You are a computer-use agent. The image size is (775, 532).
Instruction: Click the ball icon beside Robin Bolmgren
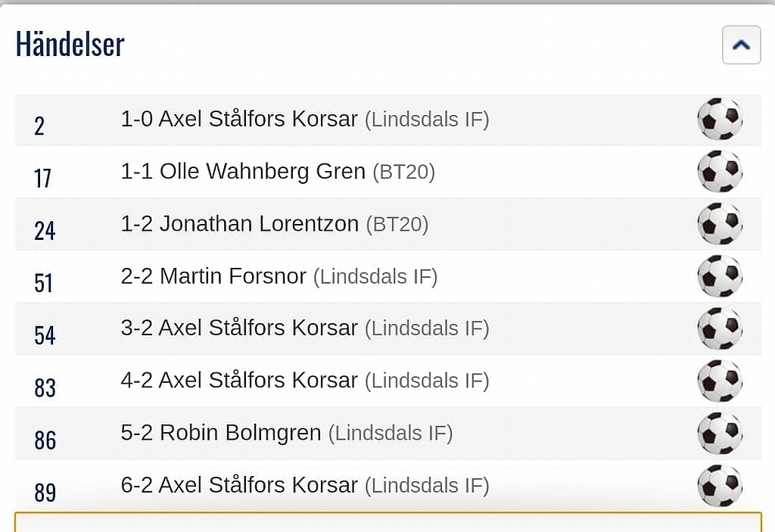(x=720, y=433)
